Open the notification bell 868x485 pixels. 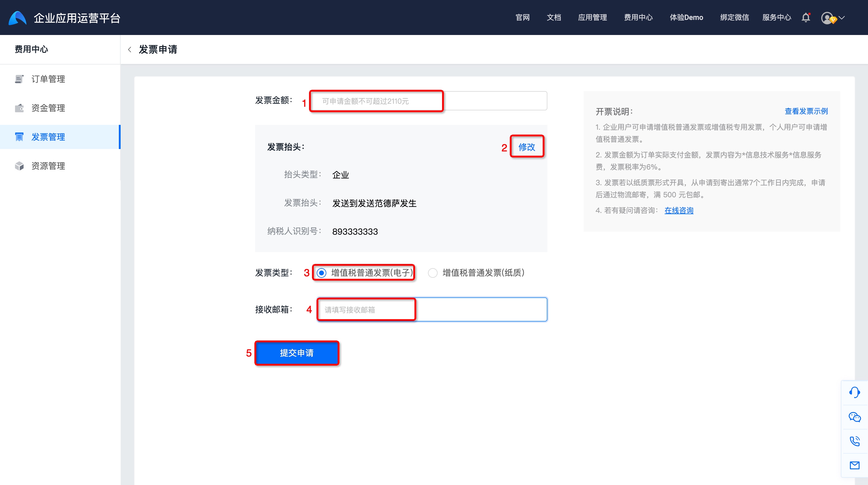click(x=806, y=17)
